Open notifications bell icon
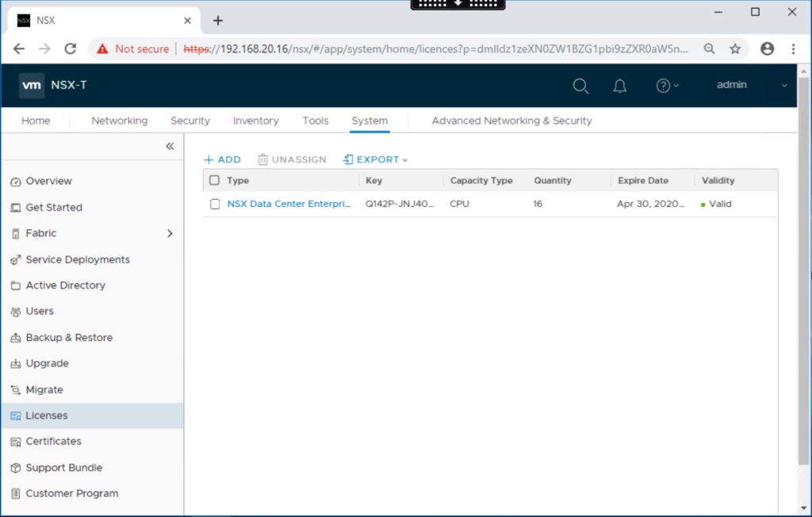812x517 pixels. 619,86
